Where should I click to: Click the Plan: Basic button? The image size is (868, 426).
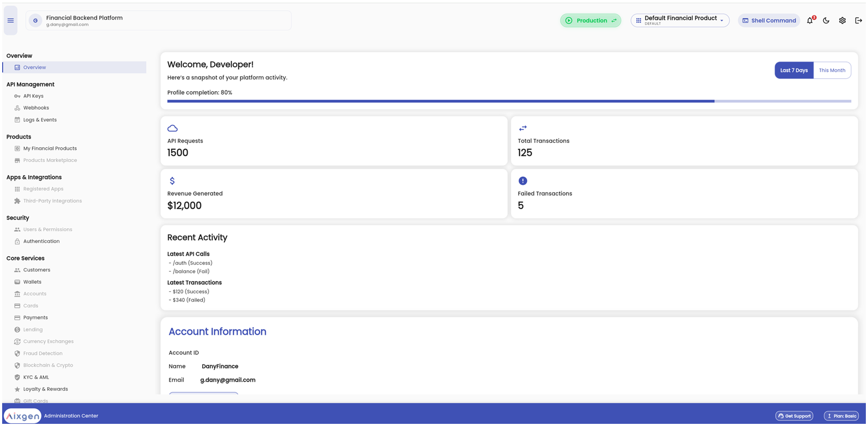coord(841,416)
